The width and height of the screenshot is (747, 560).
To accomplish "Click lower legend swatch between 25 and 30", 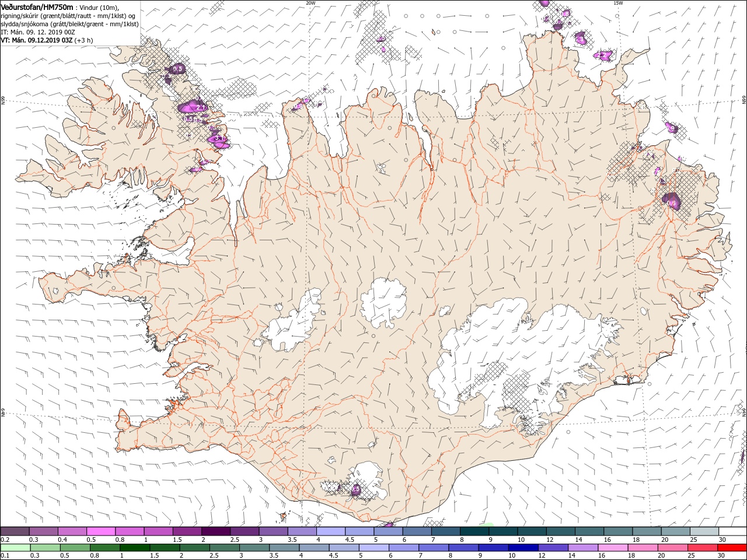I will (x=702, y=548).
